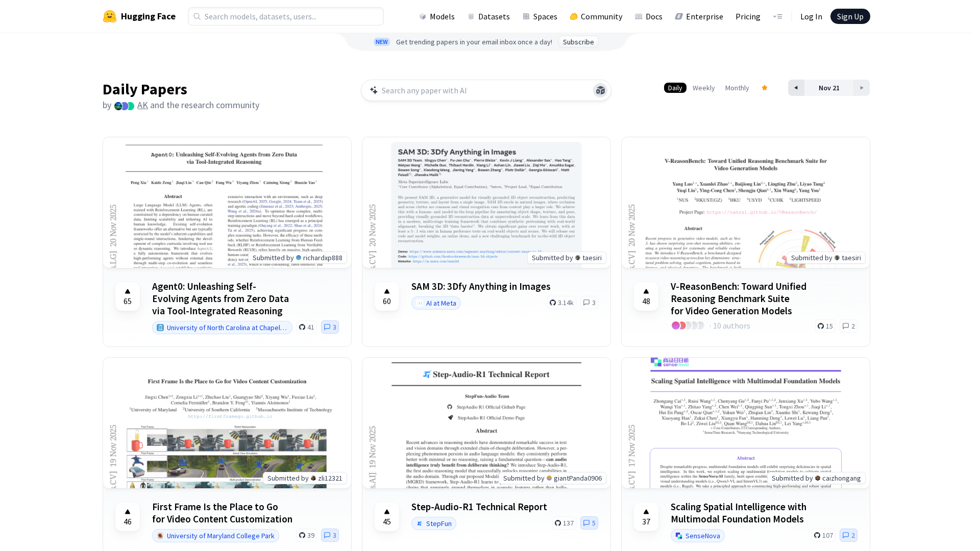The image size is (980, 551).
Task: Open GitHub stars for SAM 3D paper
Action: point(561,303)
